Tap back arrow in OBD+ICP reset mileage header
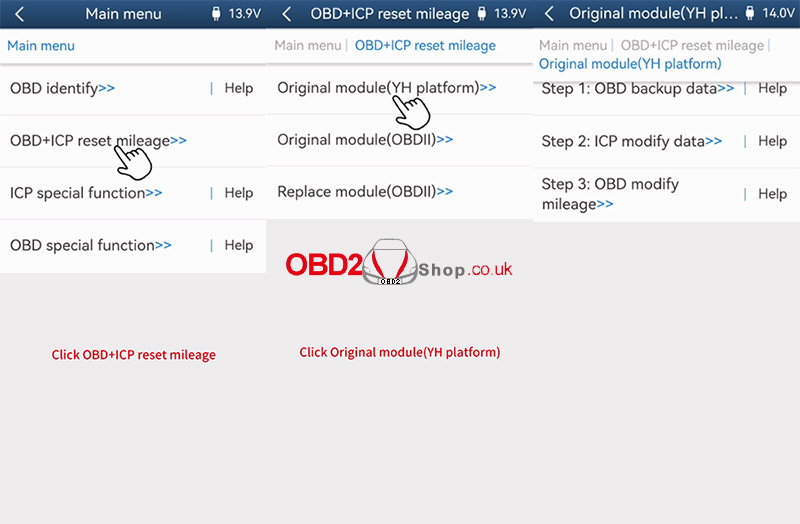The height and width of the screenshot is (524, 800). (287, 14)
